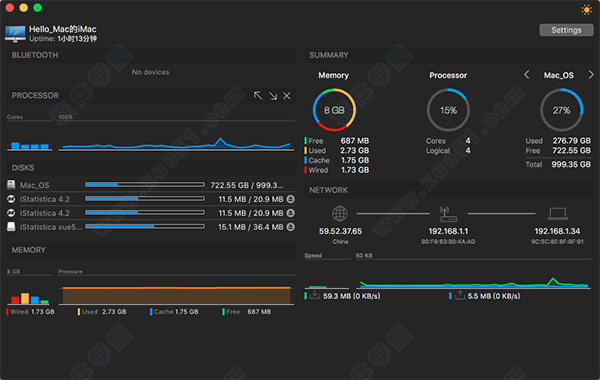Click '15.1 MB / 36.4 MB' disk value
600x380 pixels.
(x=251, y=227)
